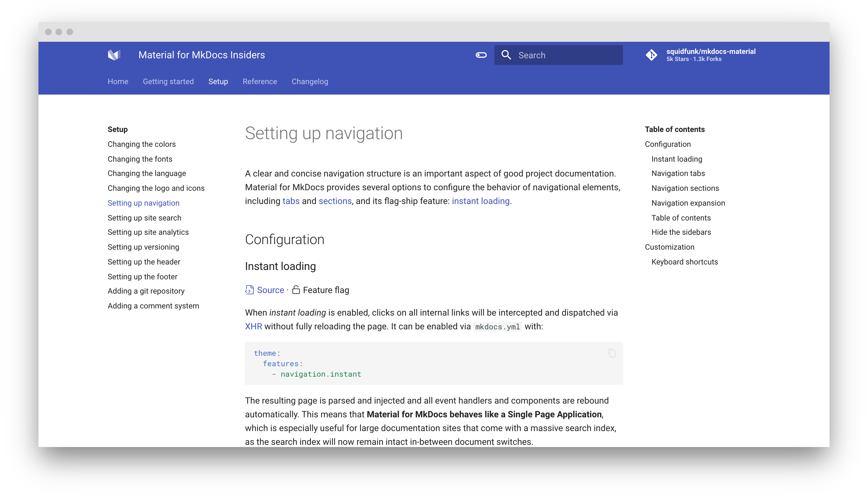Click the git repository icon in the header
The width and height of the screenshot is (868, 502).
point(651,55)
